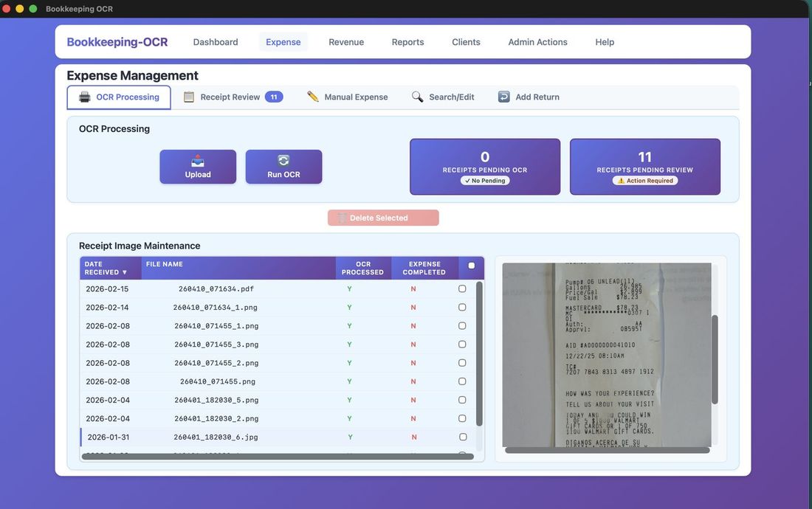Viewport: 812px width, 509px height.
Task: Click the calendar icon on Receipt Review tab
Action: click(x=189, y=96)
